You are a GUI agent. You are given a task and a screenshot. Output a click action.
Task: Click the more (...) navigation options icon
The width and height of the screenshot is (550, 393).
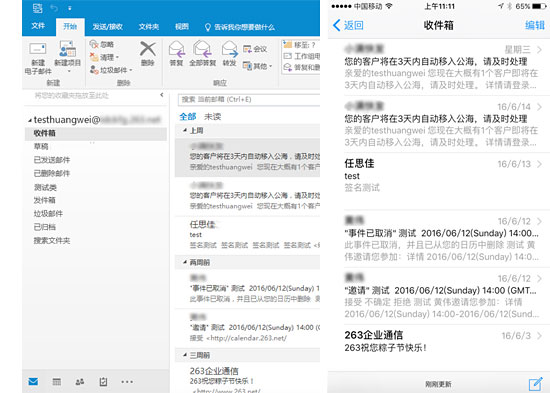(127, 382)
